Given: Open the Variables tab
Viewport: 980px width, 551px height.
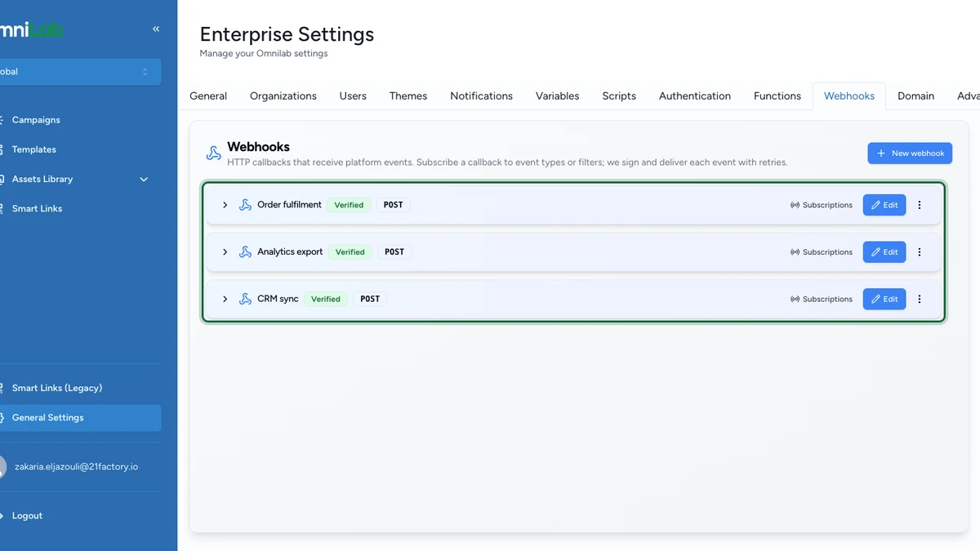Looking at the screenshot, I should [558, 96].
